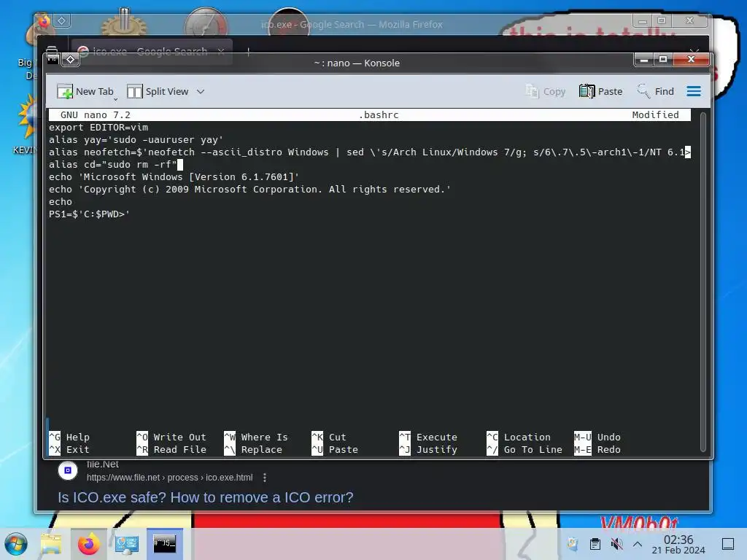Open a New Tab in Konsole

85,91
